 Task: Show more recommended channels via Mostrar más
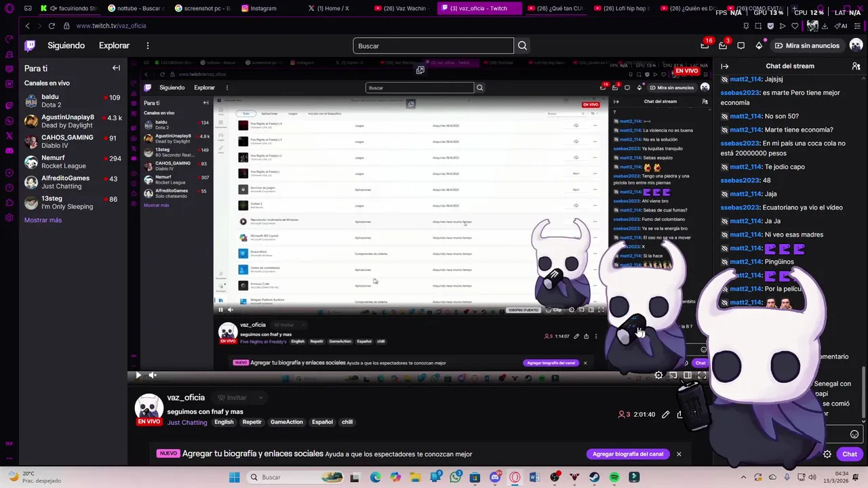tap(43, 220)
